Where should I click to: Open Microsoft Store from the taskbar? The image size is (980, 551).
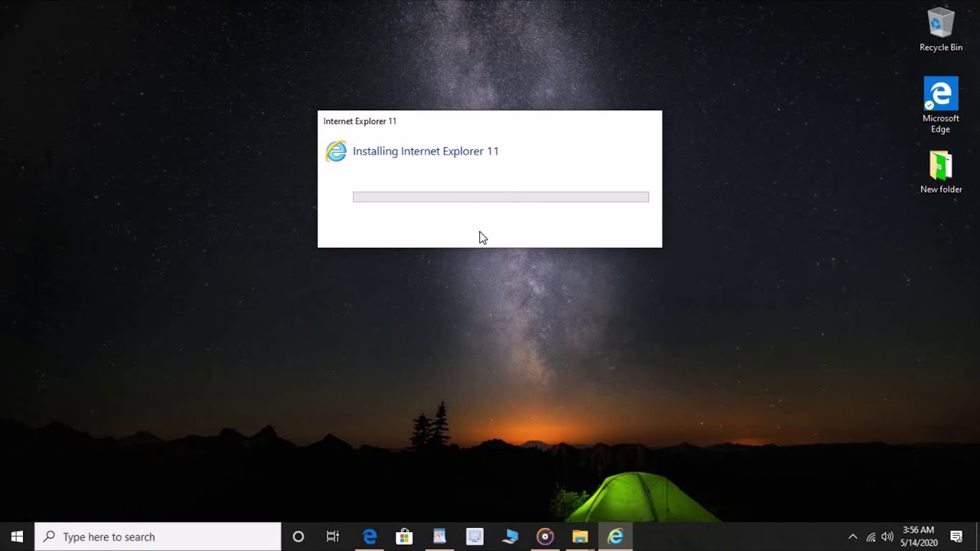point(404,536)
